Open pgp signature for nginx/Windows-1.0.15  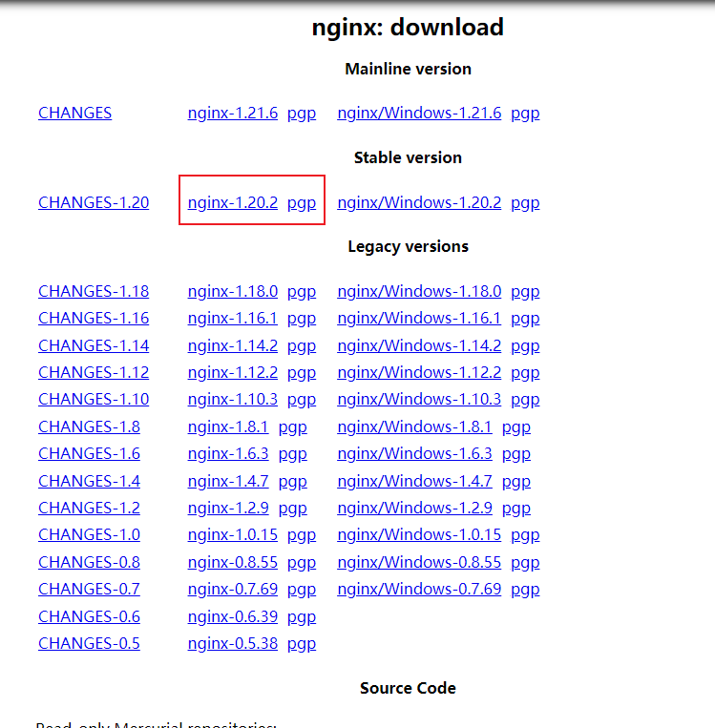click(525, 536)
